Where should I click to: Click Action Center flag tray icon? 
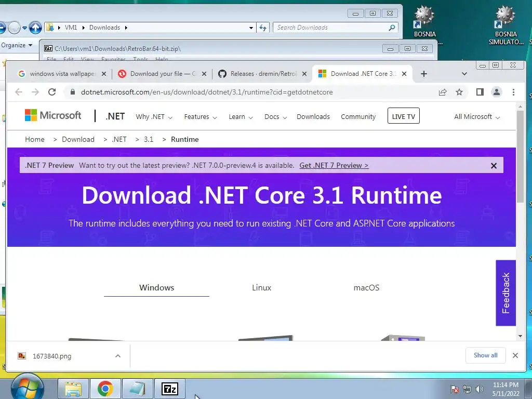click(455, 389)
